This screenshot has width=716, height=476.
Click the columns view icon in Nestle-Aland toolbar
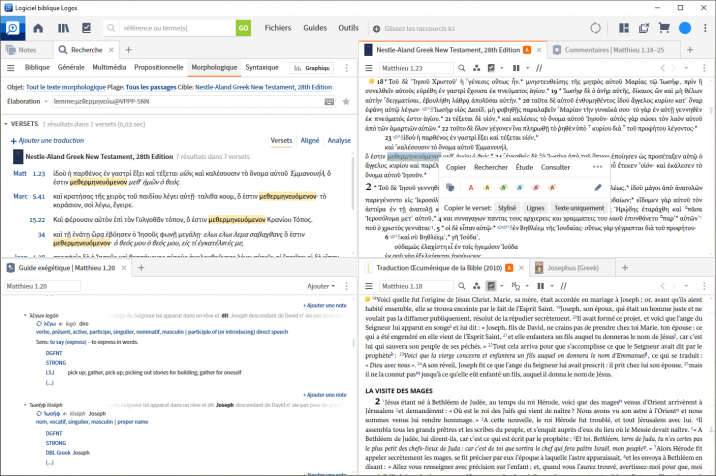click(516, 68)
